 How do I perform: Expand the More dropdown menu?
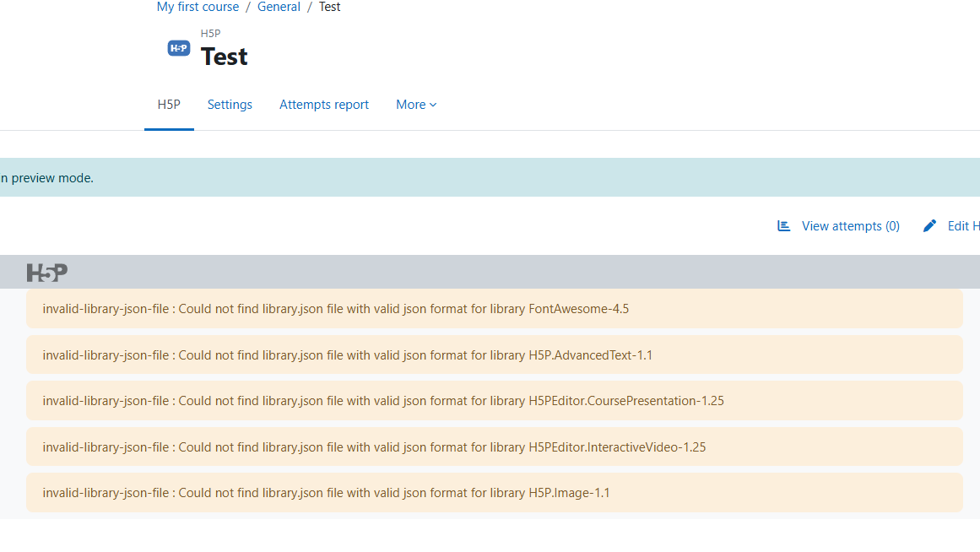416,105
